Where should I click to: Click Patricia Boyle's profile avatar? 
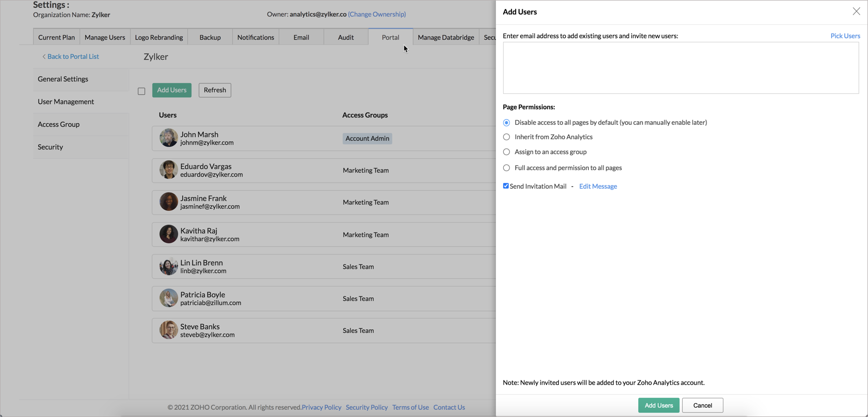point(168,298)
